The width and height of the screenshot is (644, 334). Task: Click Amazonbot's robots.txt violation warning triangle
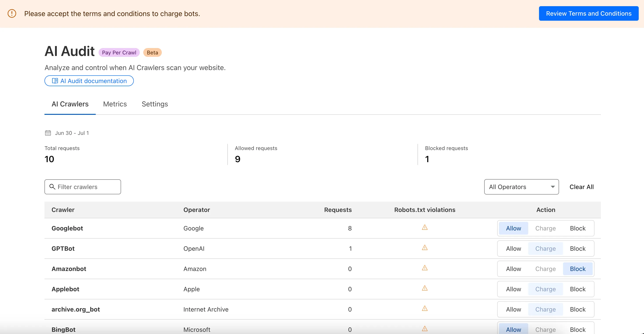pos(425,268)
